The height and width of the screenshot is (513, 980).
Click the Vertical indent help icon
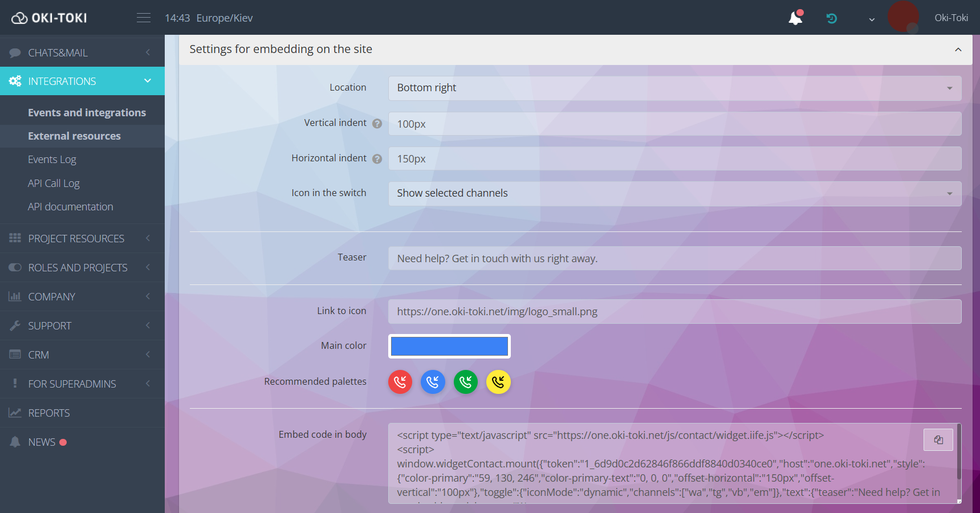pos(377,123)
